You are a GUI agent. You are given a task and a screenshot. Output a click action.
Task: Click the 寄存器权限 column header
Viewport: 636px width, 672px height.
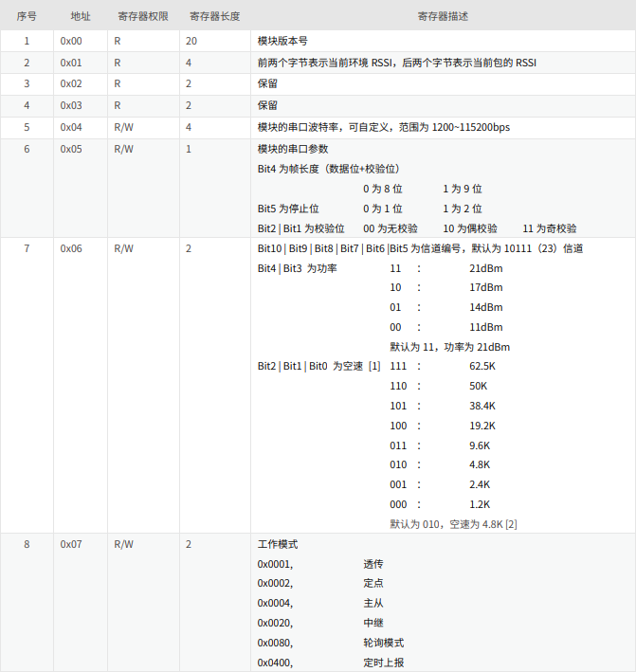143,16
